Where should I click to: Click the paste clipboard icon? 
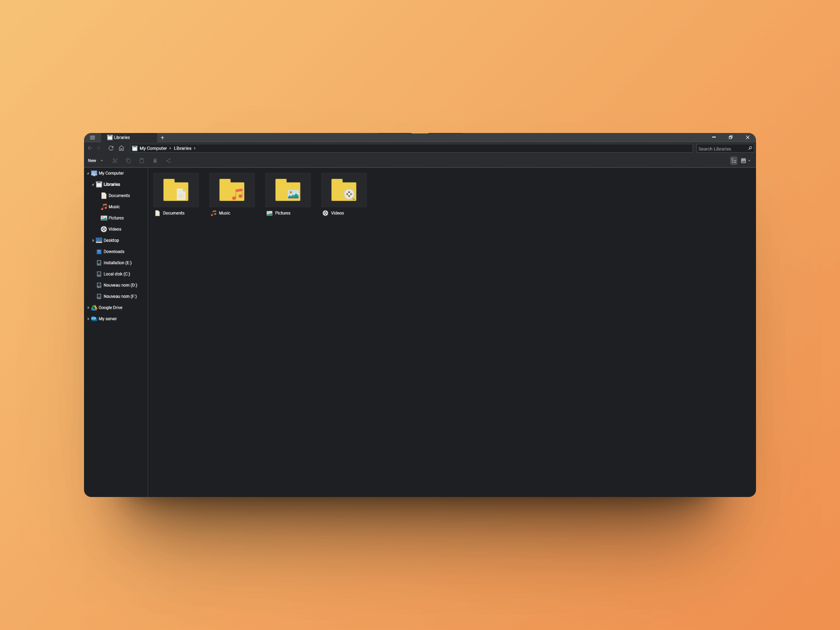click(x=142, y=161)
